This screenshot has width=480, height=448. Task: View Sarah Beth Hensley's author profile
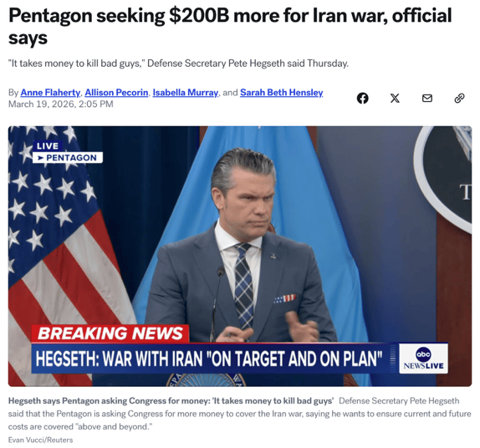[x=281, y=93]
